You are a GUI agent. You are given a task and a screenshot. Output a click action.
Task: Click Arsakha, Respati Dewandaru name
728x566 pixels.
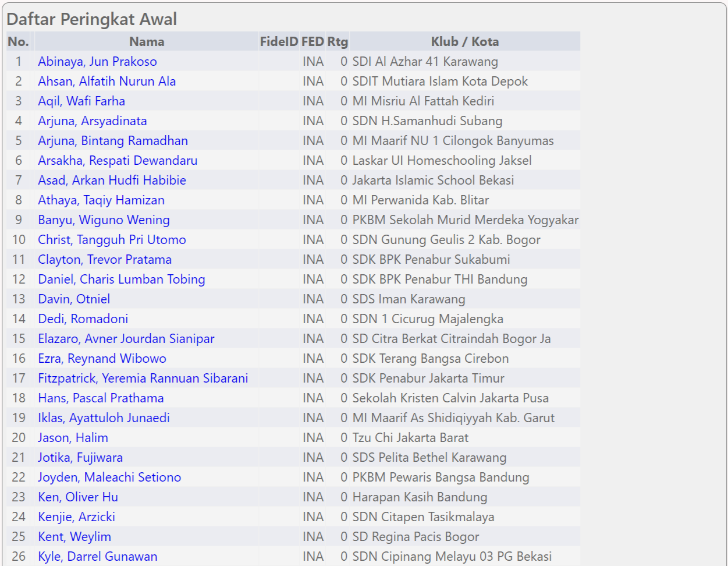pyautogui.click(x=118, y=161)
